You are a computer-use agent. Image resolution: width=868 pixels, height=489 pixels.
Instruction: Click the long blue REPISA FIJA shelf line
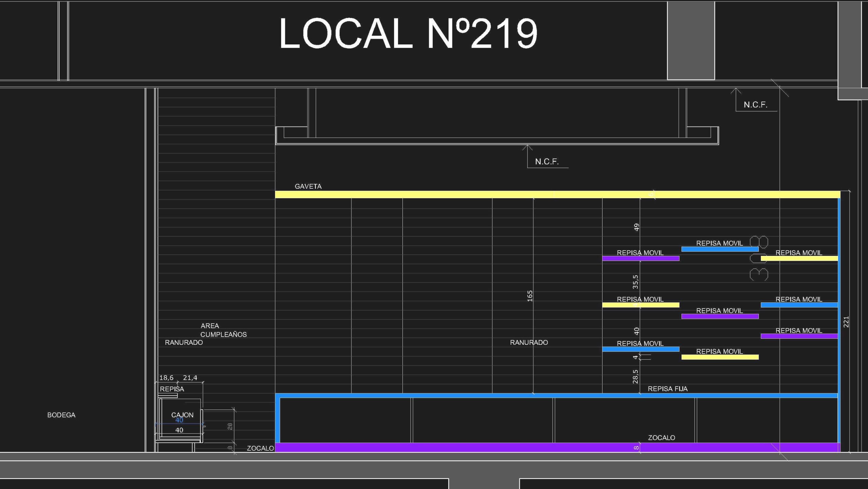pos(475,395)
